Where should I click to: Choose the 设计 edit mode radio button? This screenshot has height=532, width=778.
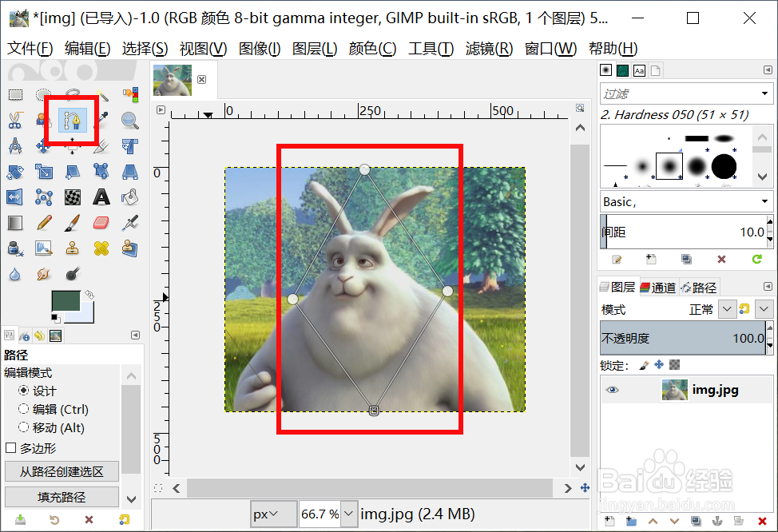click(23, 391)
